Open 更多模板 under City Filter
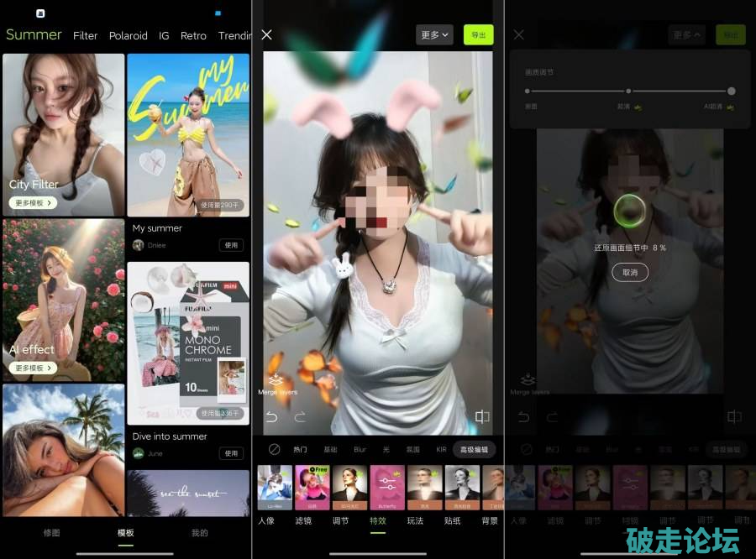This screenshot has height=559, width=756. click(34, 203)
